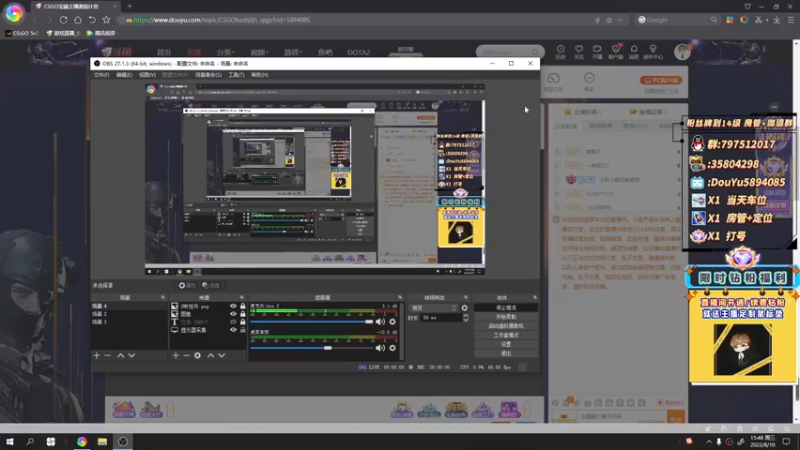Open source properties gear in Sources panel
Image resolution: width=800 pixels, height=450 pixels.
pyautogui.click(x=197, y=355)
